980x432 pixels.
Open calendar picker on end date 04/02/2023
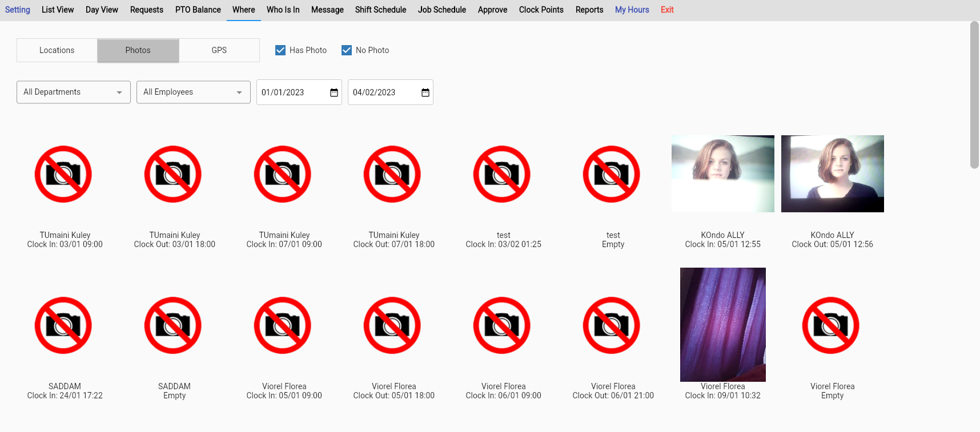425,92
